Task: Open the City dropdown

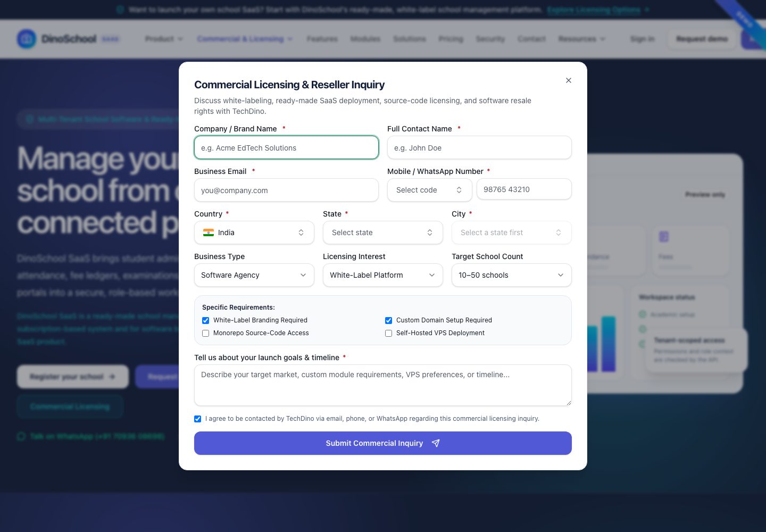Action: pos(512,232)
